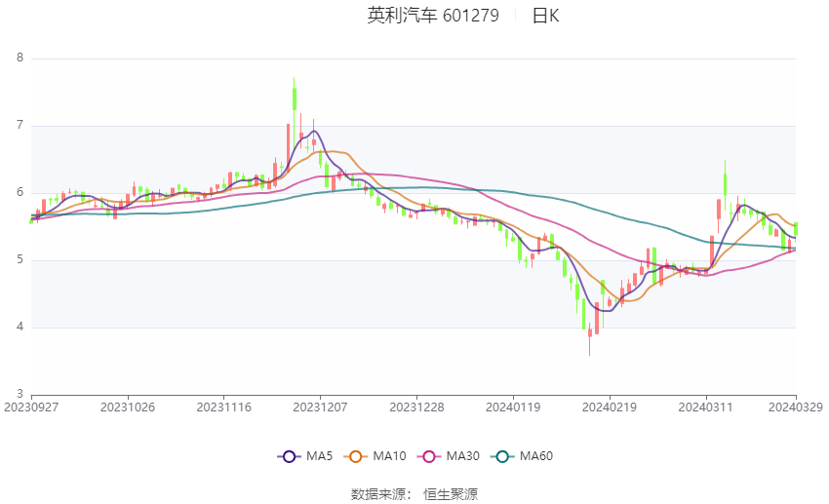Image resolution: width=829 pixels, height=504 pixels.
Task: Click the MA5 legend text label
Action: pos(320,456)
